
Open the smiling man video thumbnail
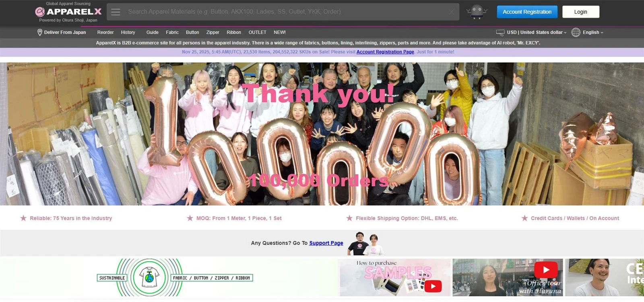click(604, 277)
